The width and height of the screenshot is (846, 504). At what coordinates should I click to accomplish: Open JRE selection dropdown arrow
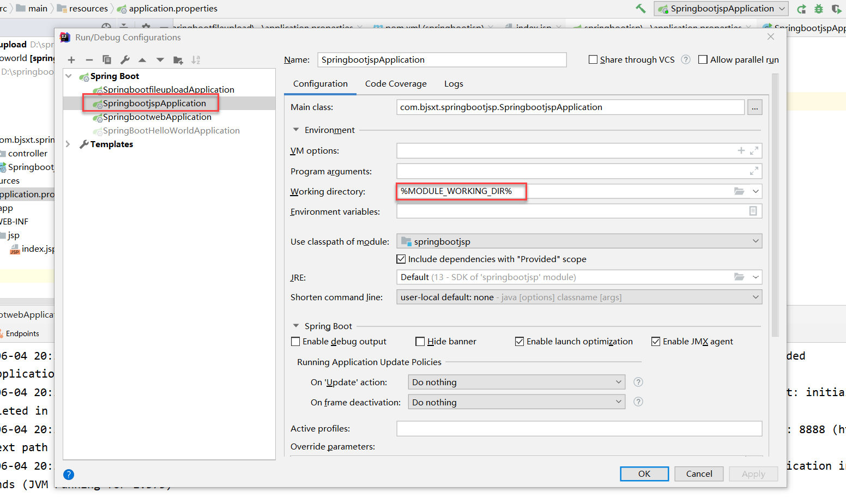tap(756, 277)
